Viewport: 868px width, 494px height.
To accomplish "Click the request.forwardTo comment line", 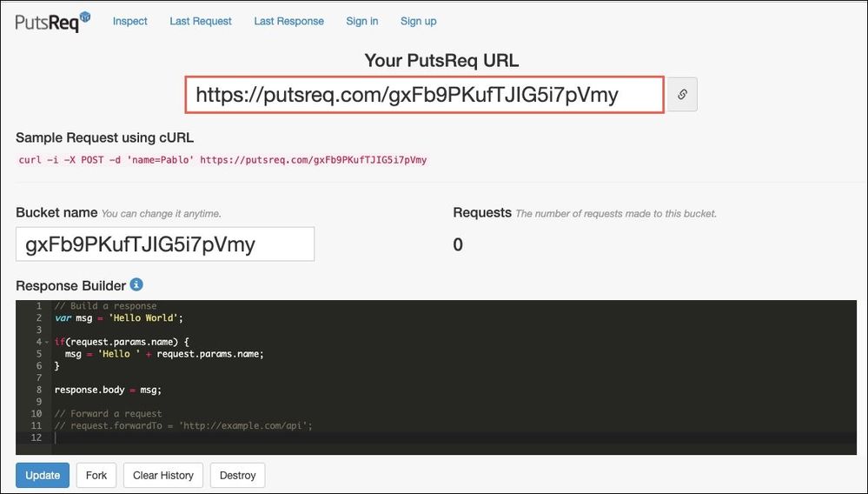I will pos(182,426).
